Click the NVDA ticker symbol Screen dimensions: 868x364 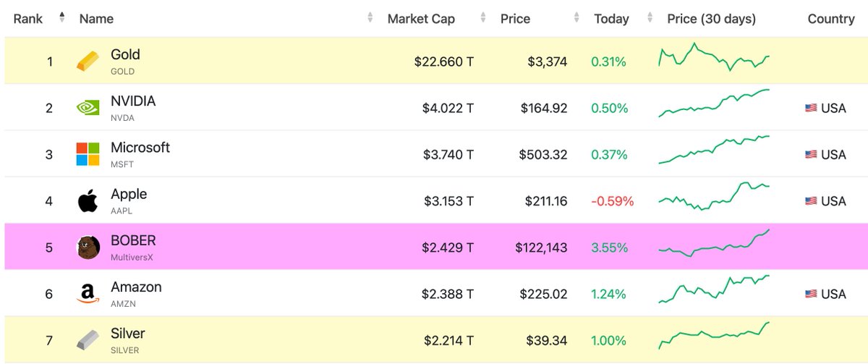click(x=122, y=118)
